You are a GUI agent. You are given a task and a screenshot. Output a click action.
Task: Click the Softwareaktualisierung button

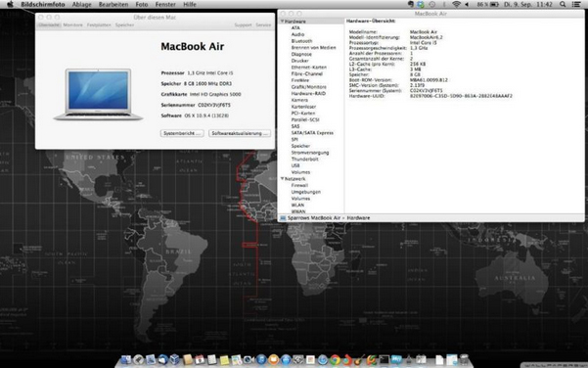(240, 133)
